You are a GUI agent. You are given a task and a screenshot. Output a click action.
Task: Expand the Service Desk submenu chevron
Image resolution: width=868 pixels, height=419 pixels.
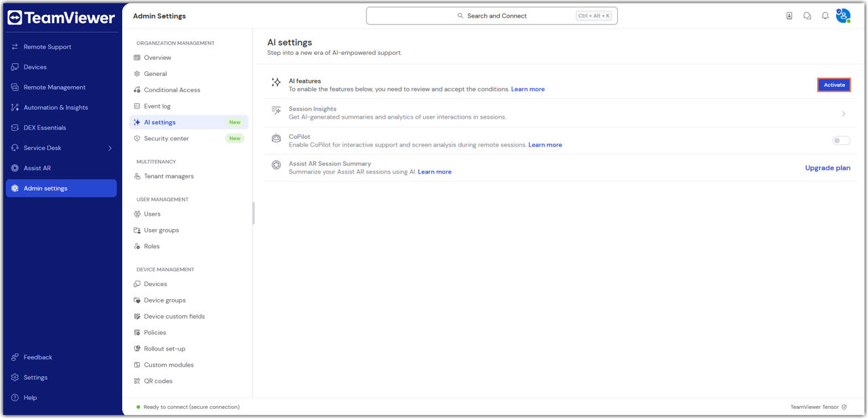coord(110,148)
